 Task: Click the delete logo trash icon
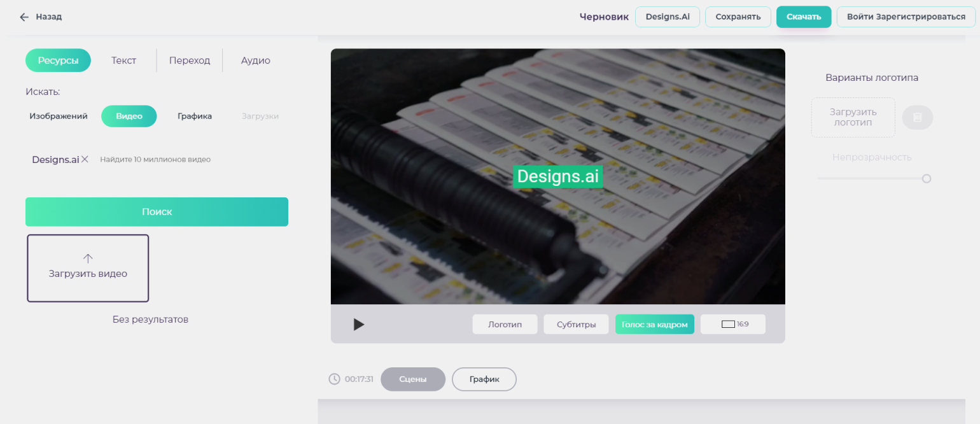(917, 117)
